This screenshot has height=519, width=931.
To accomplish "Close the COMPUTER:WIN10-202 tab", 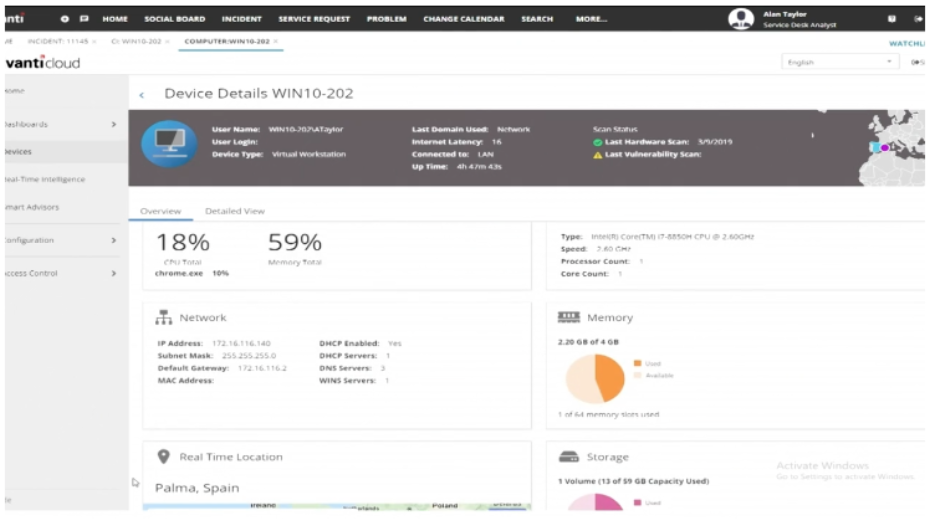I will pyautogui.click(x=276, y=42).
